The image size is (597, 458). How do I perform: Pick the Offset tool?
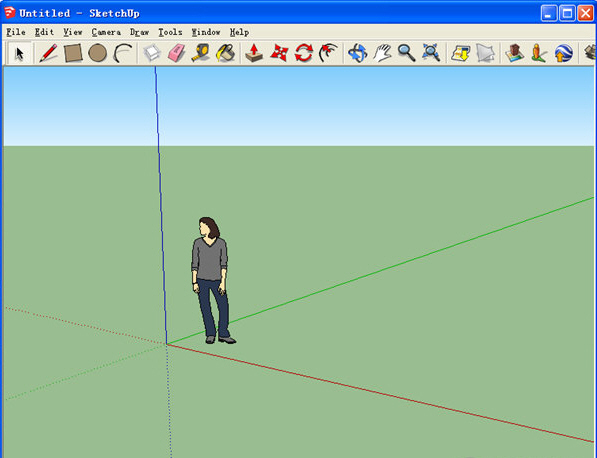(328, 53)
